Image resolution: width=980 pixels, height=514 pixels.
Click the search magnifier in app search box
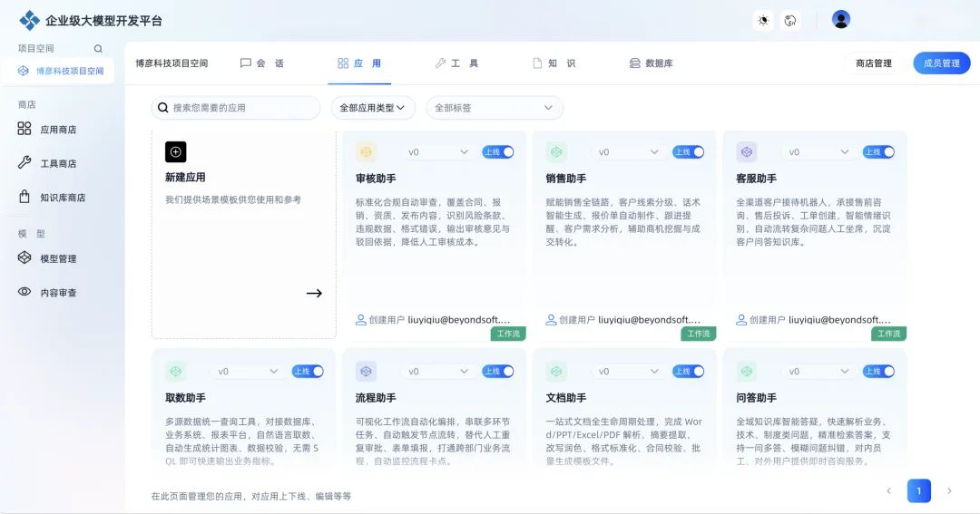(x=163, y=107)
